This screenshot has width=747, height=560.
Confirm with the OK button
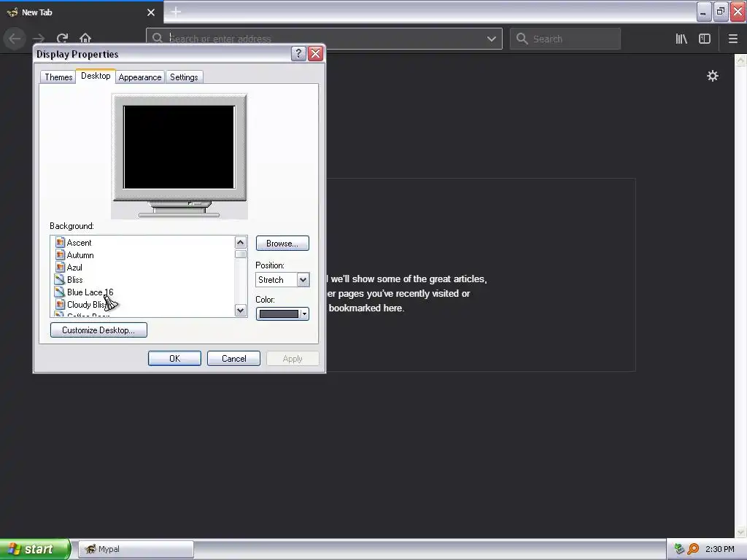point(174,359)
